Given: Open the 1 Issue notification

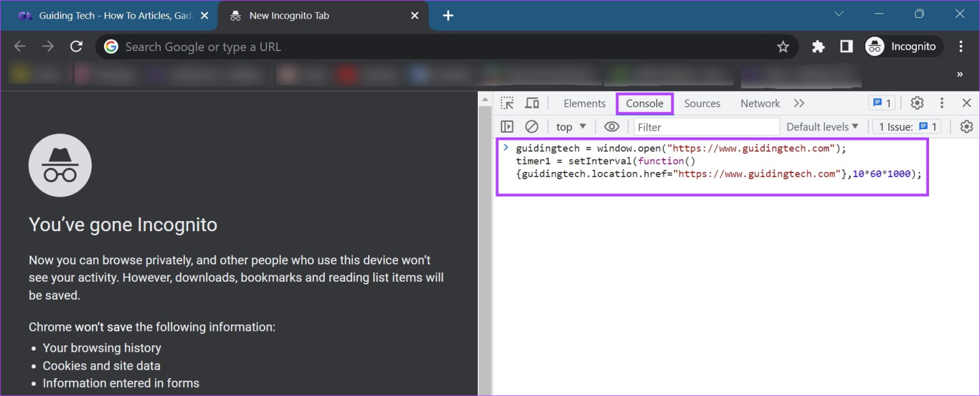Looking at the screenshot, I should pos(906,126).
